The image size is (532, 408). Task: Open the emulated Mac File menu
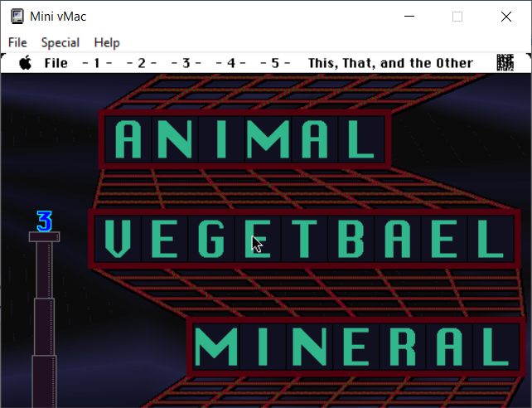click(x=56, y=63)
